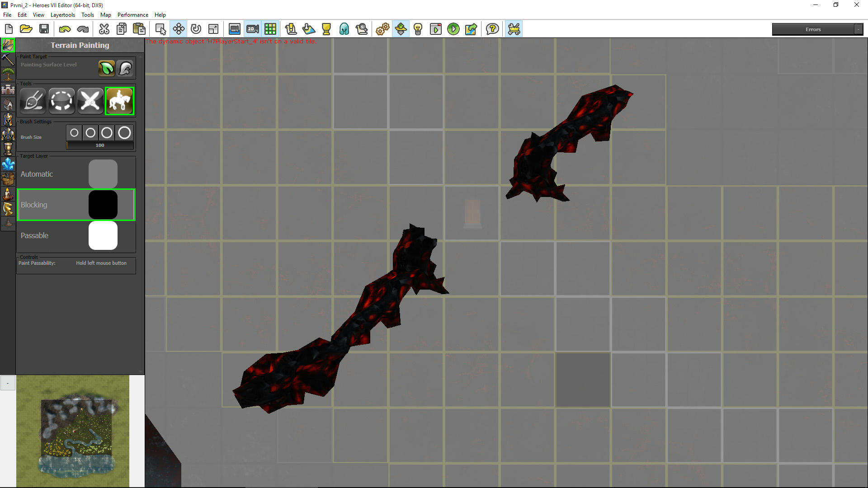Viewport: 868px width, 488px height.
Task: Open the map scroll with exclamation icon
Action: [291, 29]
